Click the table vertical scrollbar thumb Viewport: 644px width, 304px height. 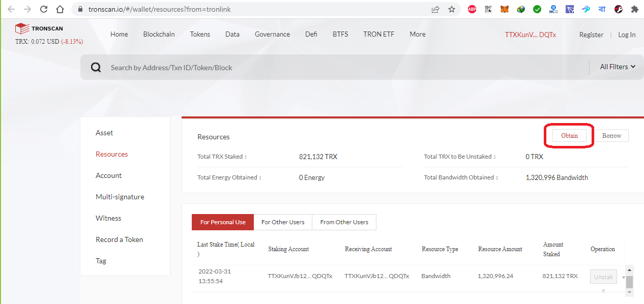point(629,282)
